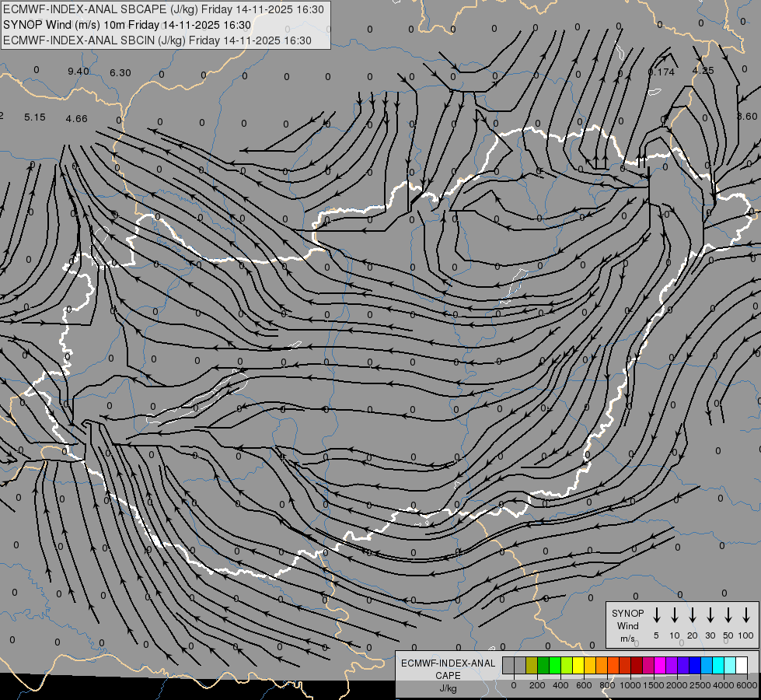
Task: Click the 2500 tick label in CAPE legend
Action: tap(700, 685)
